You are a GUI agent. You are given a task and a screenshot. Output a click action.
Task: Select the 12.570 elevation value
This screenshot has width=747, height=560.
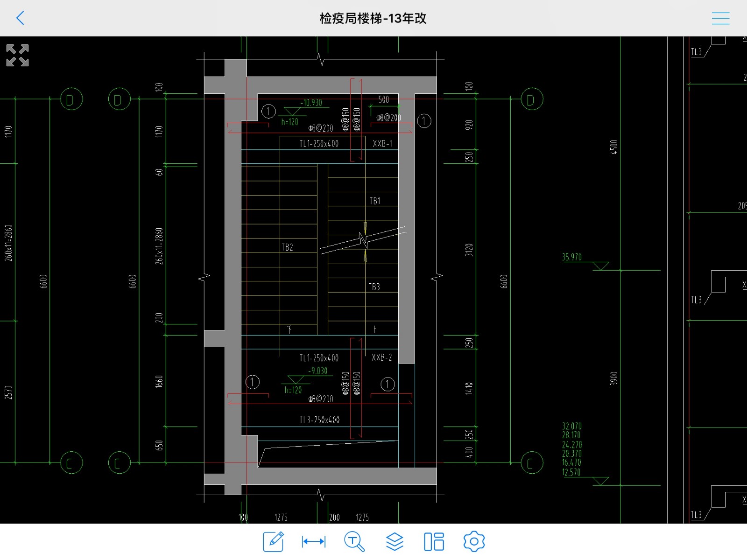571,472
